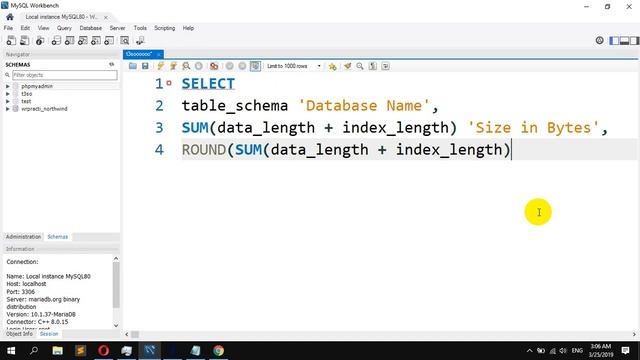The width and height of the screenshot is (640, 360).
Task: Open the Help menu
Action: [x=188, y=28]
